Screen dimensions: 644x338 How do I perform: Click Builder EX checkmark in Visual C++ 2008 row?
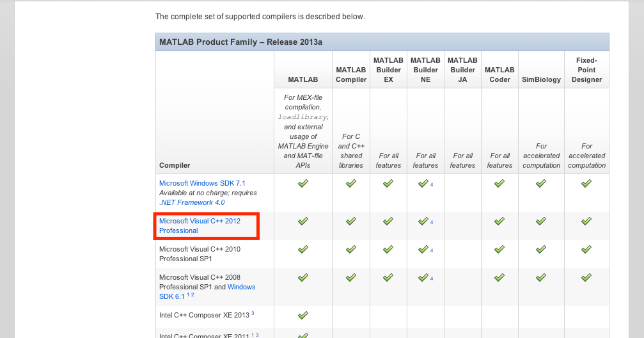[388, 278]
